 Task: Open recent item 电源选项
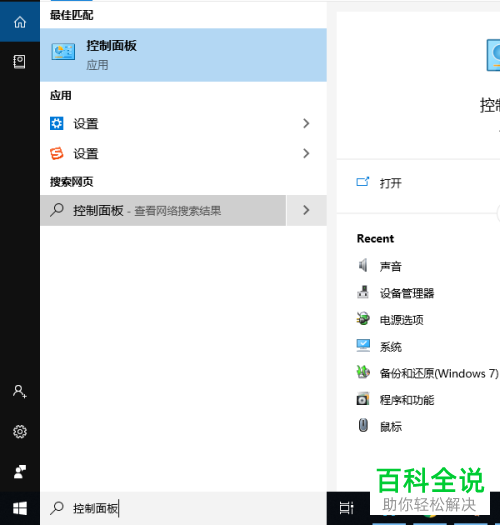pyautogui.click(x=402, y=320)
